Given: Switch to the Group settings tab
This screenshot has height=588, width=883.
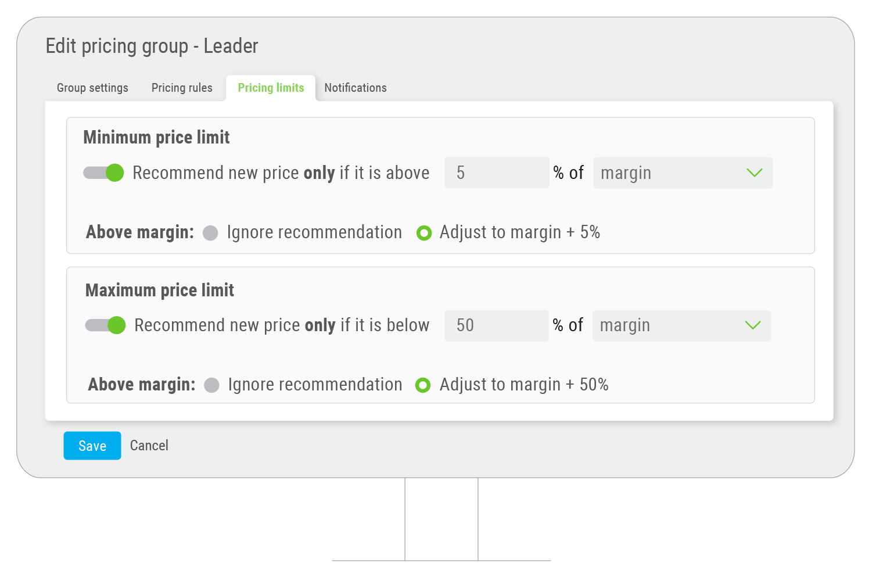Looking at the screenshot, I should (92, 88).
